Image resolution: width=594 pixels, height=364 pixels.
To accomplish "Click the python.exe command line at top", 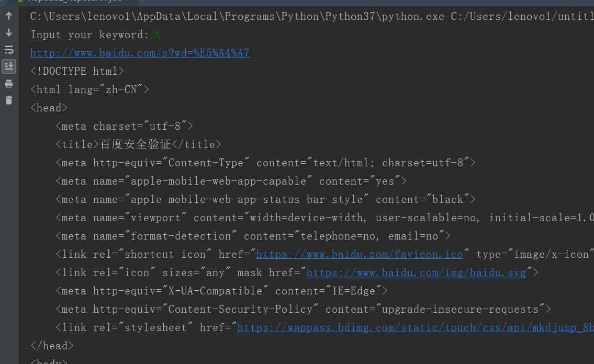I will pos(312,17).
